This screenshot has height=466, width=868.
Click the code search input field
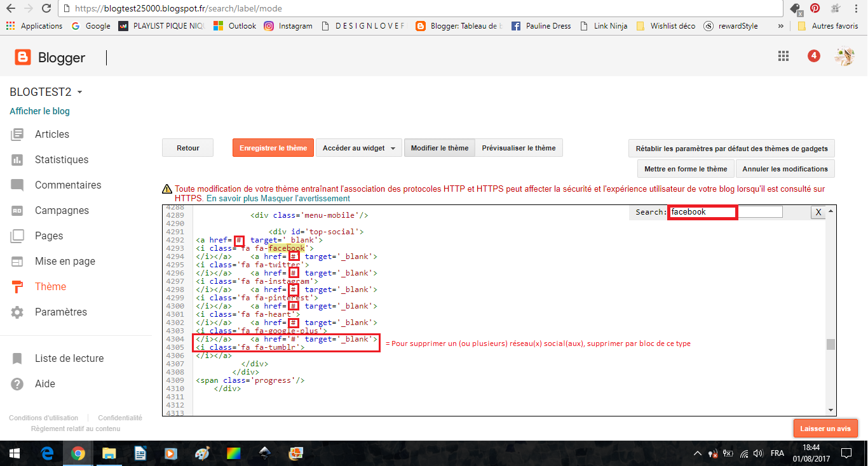pos(724,212)
